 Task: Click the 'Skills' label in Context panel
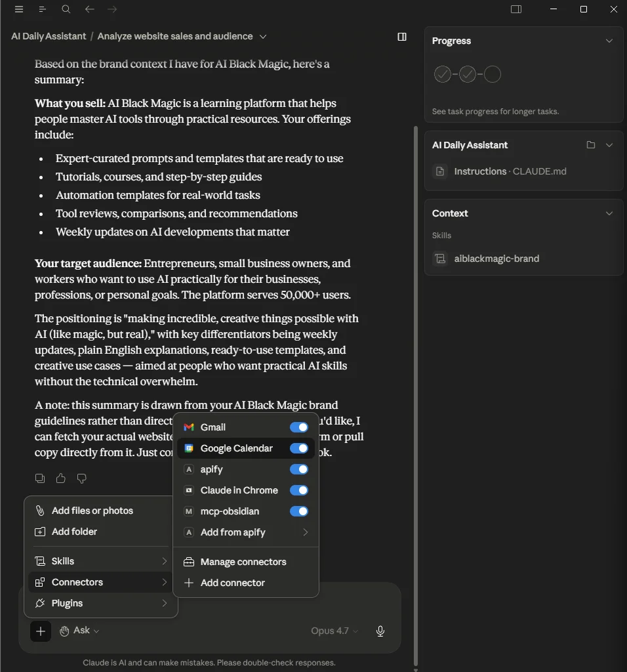click(x=441, y=236)
